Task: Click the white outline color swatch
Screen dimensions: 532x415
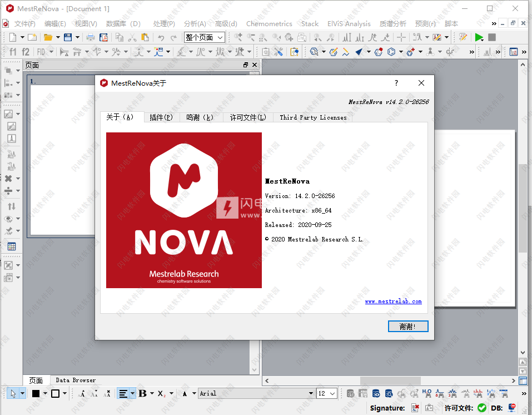Action: point(55,393)
